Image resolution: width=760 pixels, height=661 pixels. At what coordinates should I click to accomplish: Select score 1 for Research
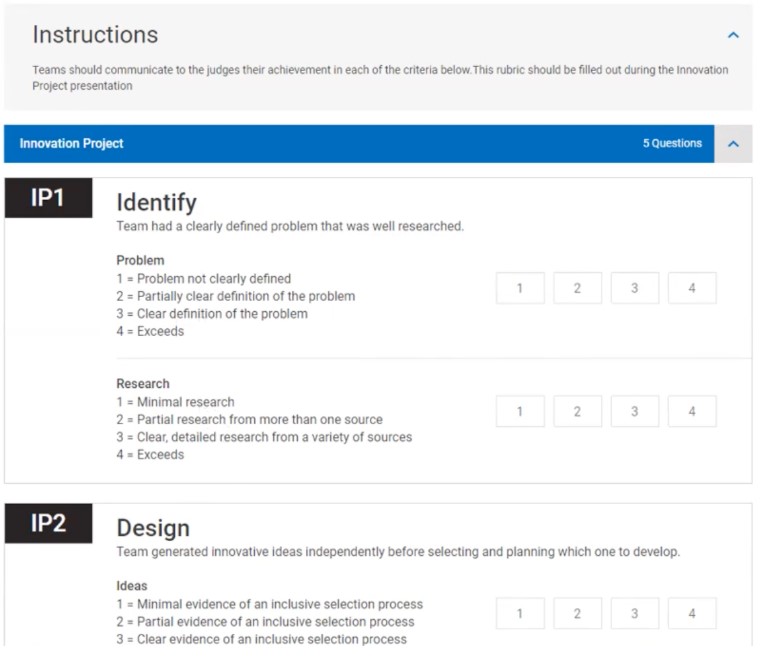tap(520, 411)
